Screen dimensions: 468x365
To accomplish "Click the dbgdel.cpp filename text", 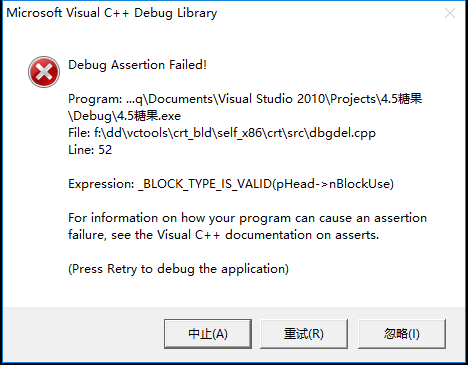I will pyautogui.click(x=342, y=133).
